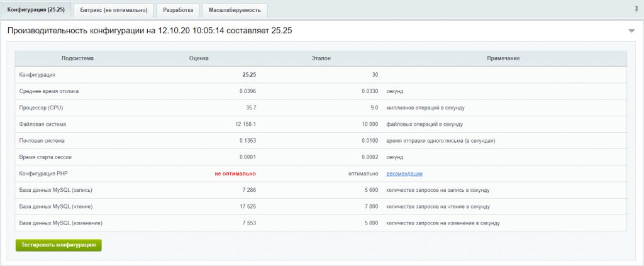Screen dimensions: 644x266
Task: Click the 9.0 CPU benchmark value
Action: click(374, 108)
